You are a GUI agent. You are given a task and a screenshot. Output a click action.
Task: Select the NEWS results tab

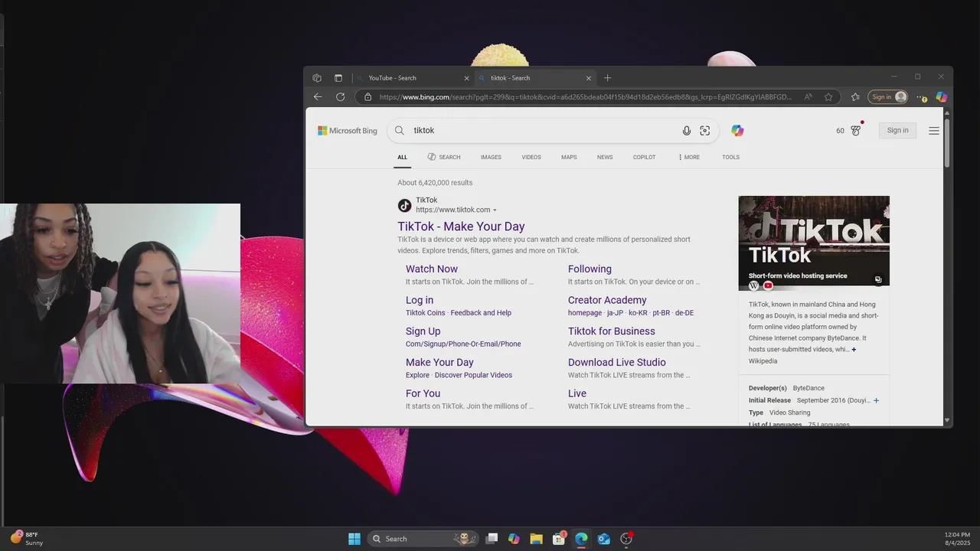click(605, 157)
